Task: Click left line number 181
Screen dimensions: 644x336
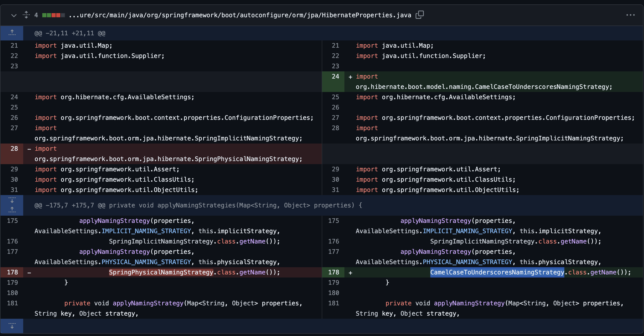Action: 12,303
